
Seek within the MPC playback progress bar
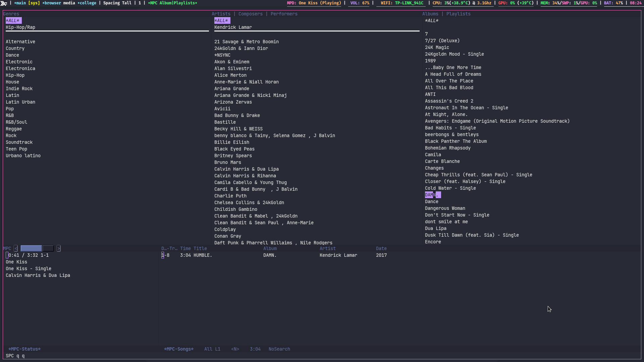pos(37,248)
